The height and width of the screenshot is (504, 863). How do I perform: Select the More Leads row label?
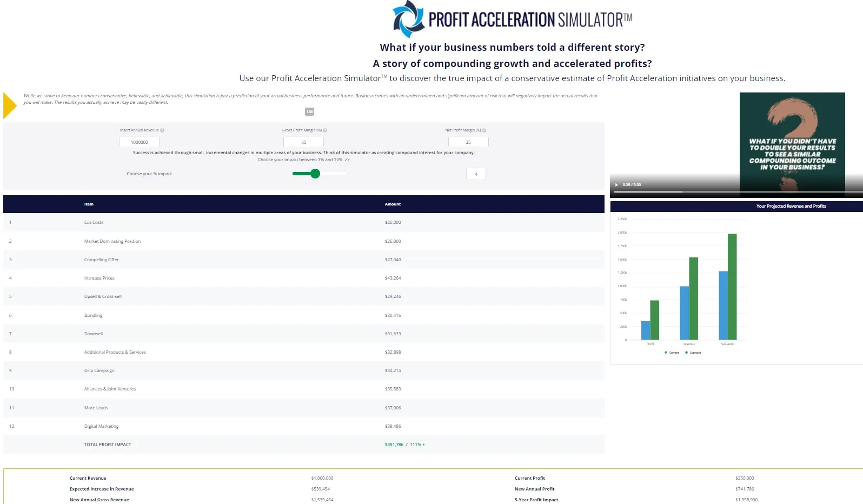click(96, 408)
